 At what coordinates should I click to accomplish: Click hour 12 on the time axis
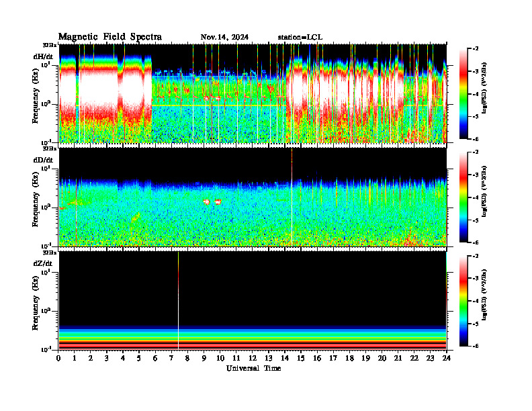pyautogui.click(x=252, y=358)
